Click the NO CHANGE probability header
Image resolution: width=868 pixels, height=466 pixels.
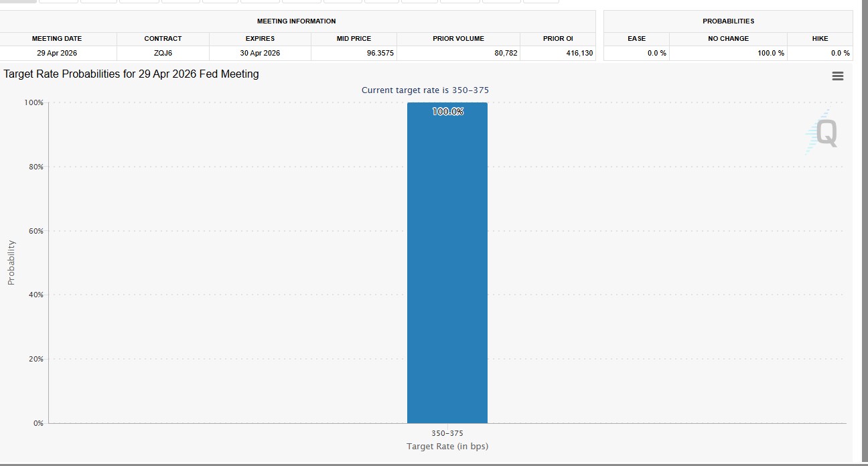coord(727,38)
